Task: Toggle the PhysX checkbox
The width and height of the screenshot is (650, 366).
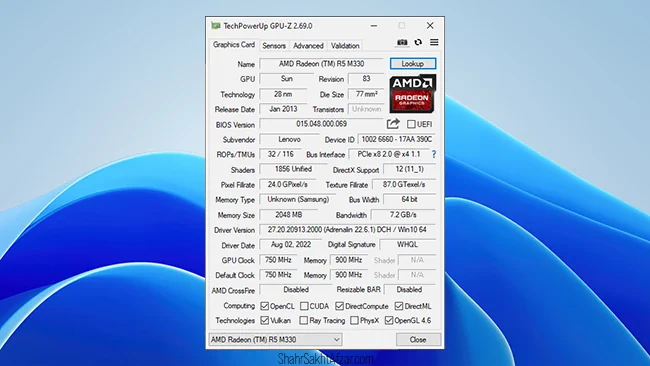Action: (x=354, y=320)
